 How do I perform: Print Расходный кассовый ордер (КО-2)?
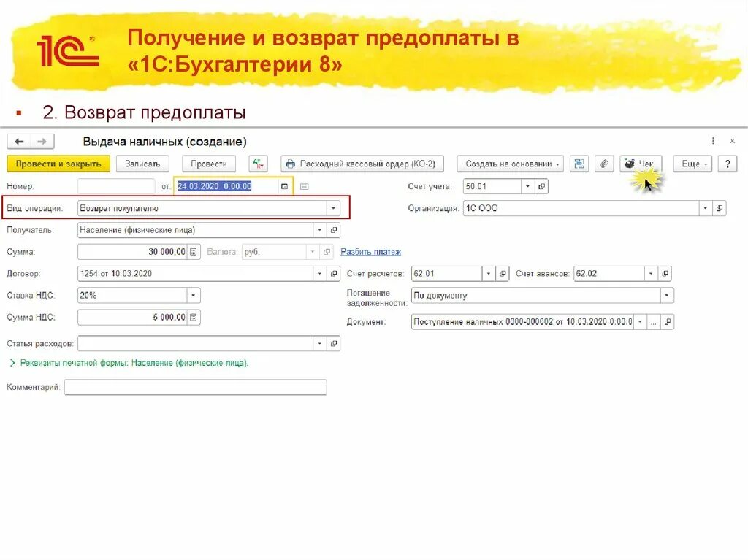click(x=362, y=164)
